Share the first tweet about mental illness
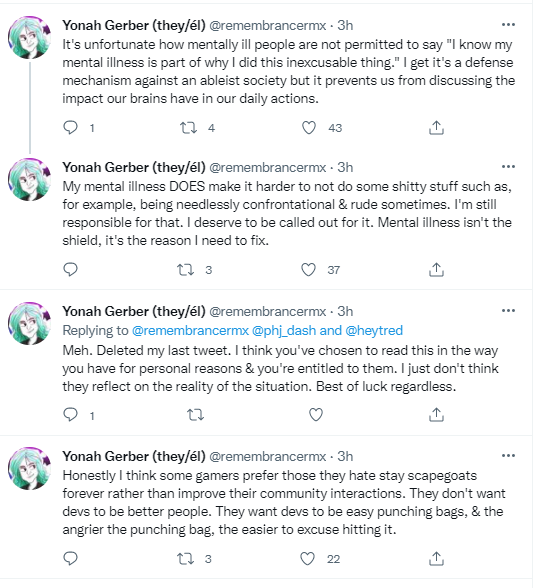This screenshot has height=588, width=548. pyautogui.click(x=436, y=128)
